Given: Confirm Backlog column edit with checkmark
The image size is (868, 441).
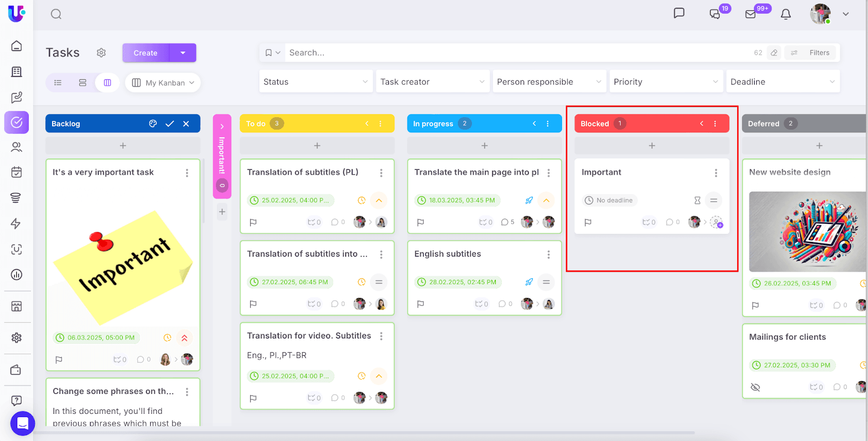Looking at the screenshot, I should (170, 124).
